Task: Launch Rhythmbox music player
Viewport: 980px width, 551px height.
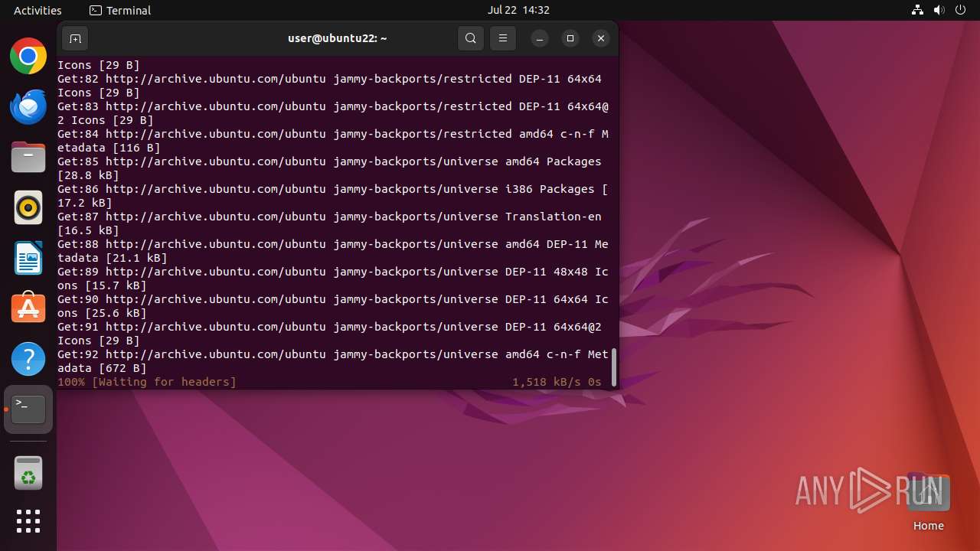Action: (28, 207)
